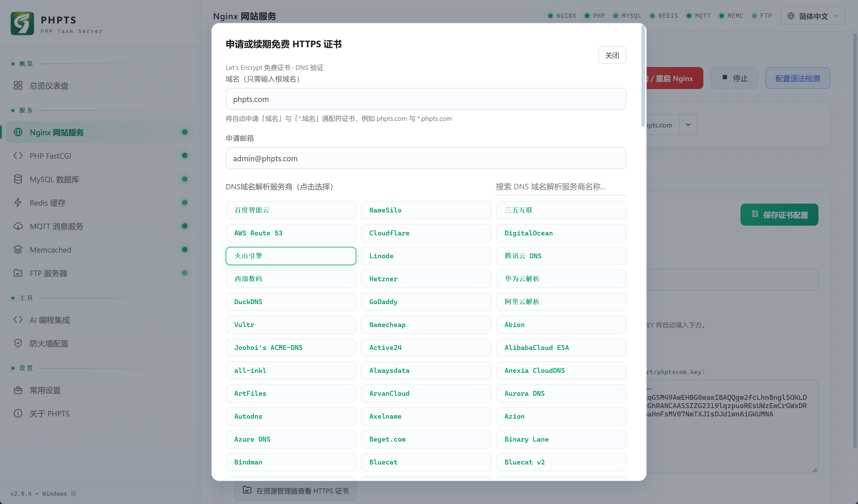This screenshot has width=858, height=504.
Task: Click the Nginx globe icon in sidebar
Action: 18,132
